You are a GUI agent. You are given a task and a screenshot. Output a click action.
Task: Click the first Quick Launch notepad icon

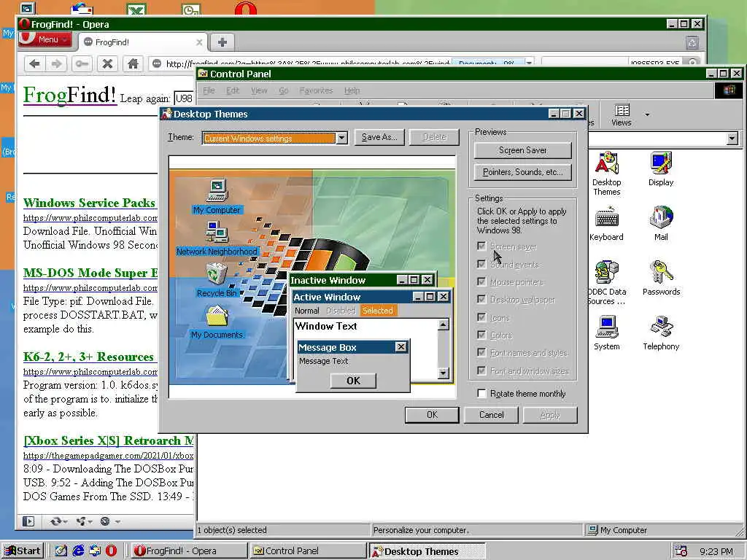(61, 551)
